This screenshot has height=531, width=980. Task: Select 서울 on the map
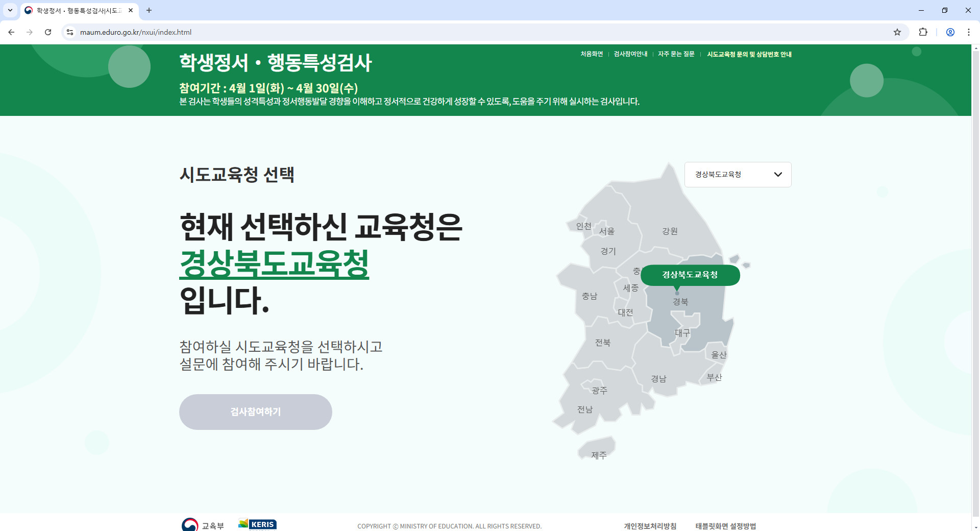[x=607, y=231]
